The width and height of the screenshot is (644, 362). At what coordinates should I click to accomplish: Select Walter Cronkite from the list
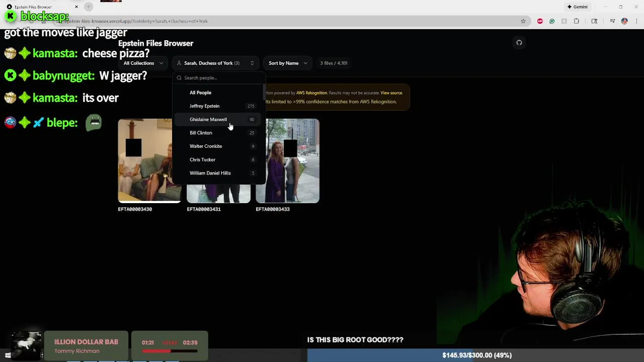coord(219,146)
